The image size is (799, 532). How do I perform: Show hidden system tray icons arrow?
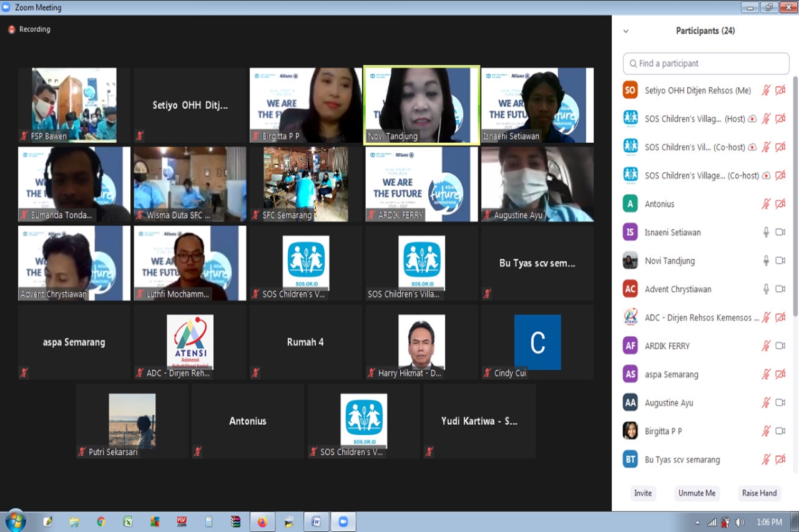[697, 522]
